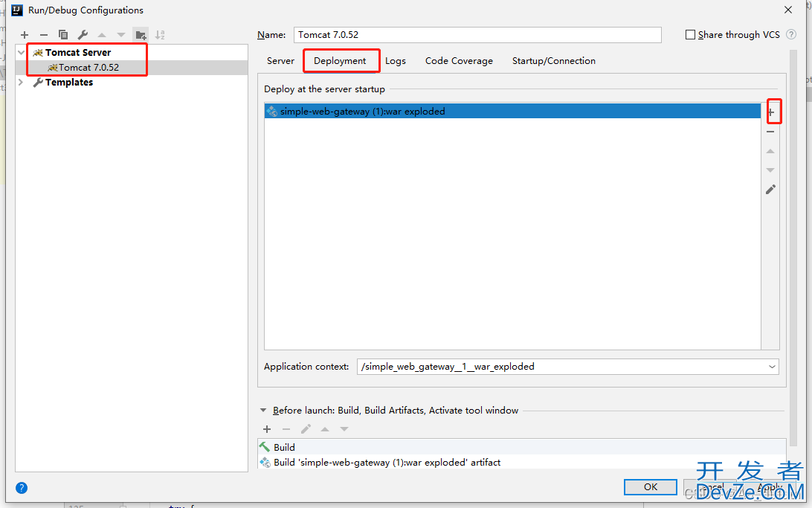The width and height of the screenshot is (812, 508).
Task: Move deployment artifact down
Action: (770, 170)
